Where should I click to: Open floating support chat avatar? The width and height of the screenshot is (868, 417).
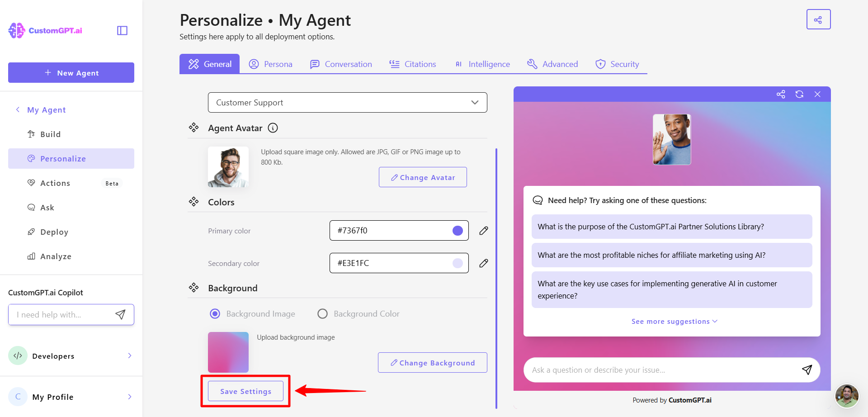click(x=847, y=396)
